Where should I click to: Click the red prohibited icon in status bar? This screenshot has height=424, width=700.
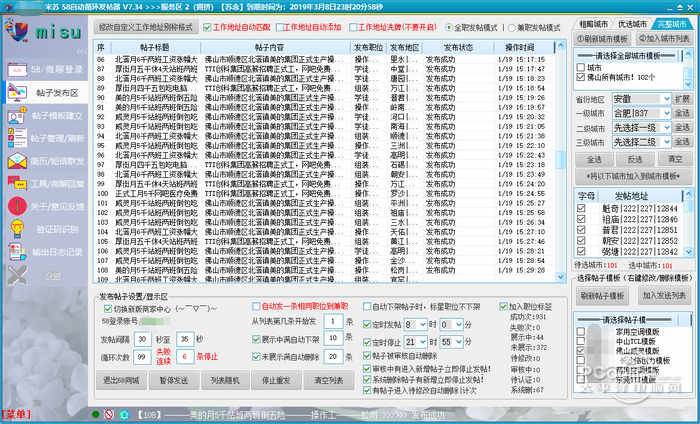tap(109, 415)
